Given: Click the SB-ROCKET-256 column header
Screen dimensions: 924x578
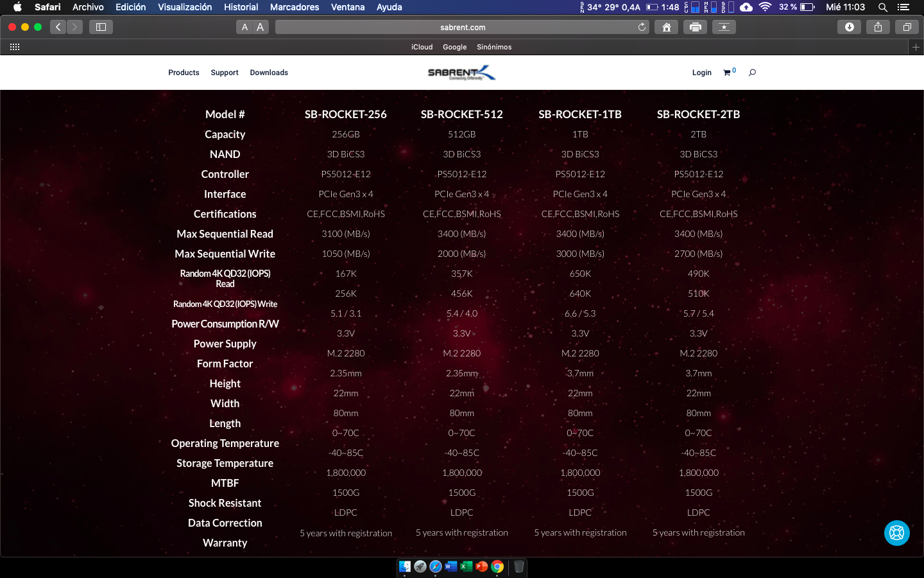Looking at the screenshot, I should [x=346, y=114].
